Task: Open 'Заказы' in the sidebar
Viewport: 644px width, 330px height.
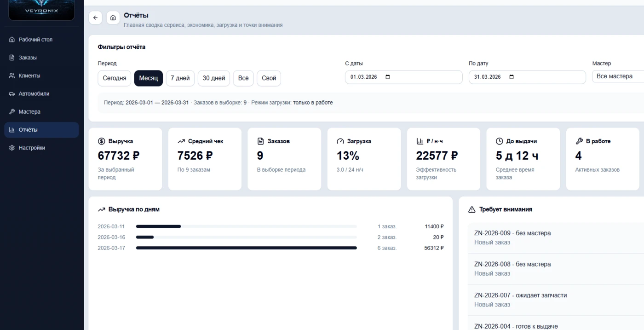Action: point(28,58)
